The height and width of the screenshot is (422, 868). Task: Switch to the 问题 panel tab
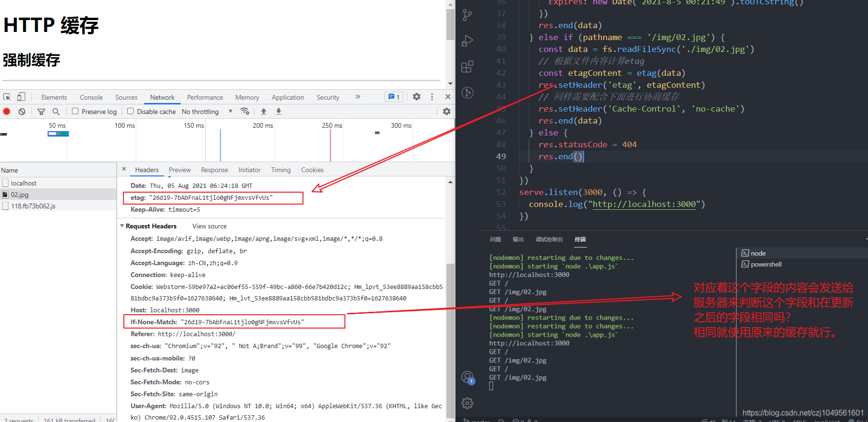(495, 239)
